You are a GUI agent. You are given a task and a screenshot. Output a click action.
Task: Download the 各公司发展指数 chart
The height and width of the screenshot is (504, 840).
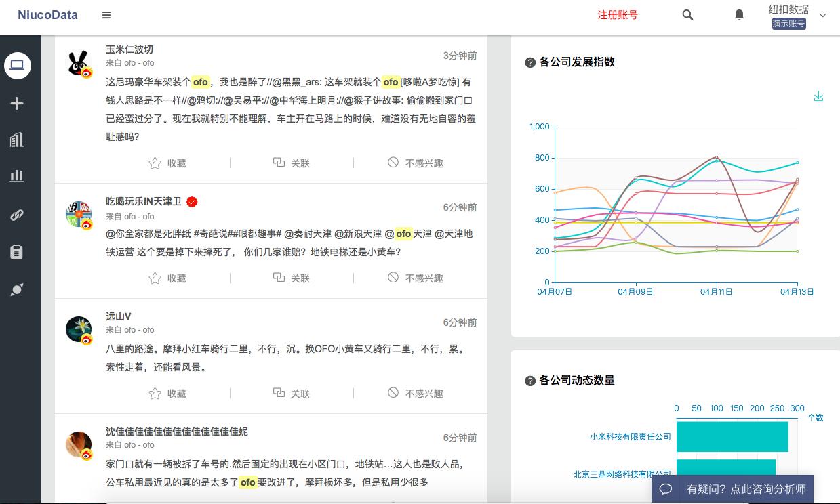(x=818, y=96)
